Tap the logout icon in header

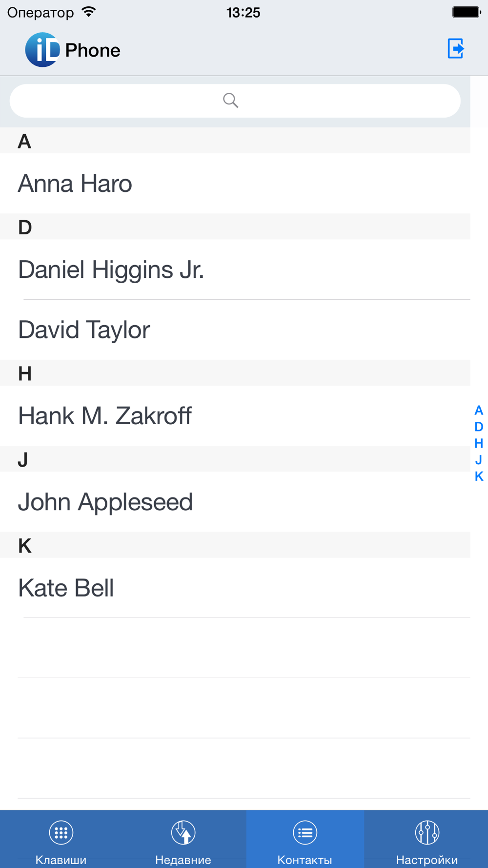[x=456, y=49]
